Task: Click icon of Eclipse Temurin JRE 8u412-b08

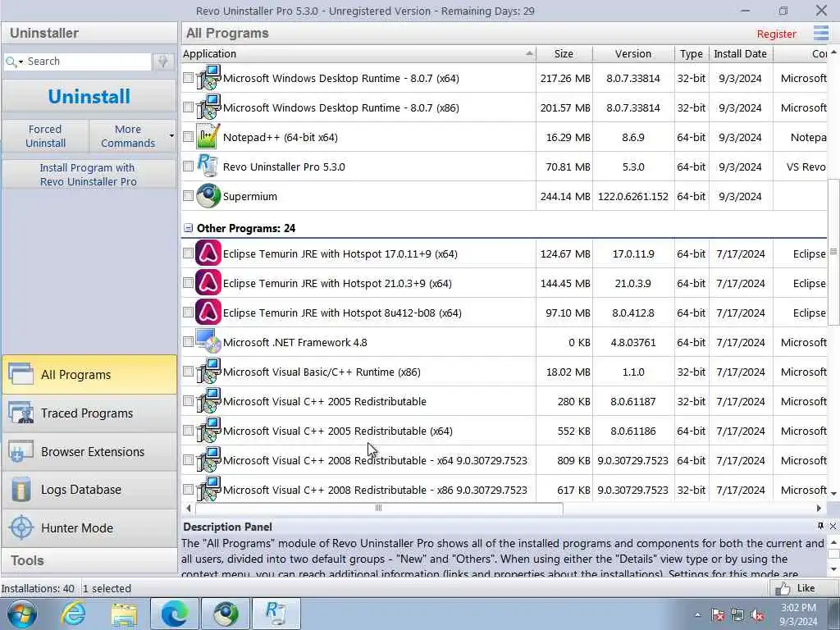Action: click(208, 313)
